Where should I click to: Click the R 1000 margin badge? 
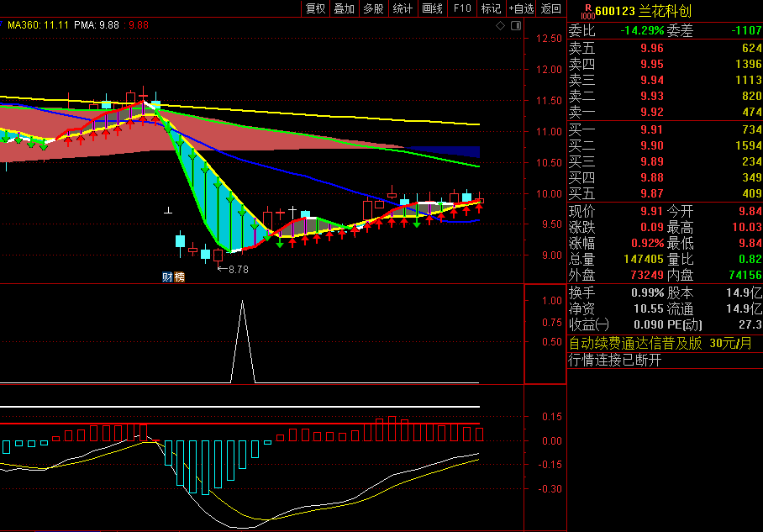pos(588,12)
